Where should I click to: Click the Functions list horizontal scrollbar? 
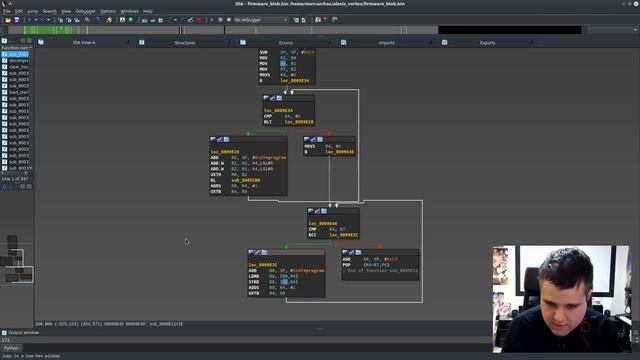14,173
